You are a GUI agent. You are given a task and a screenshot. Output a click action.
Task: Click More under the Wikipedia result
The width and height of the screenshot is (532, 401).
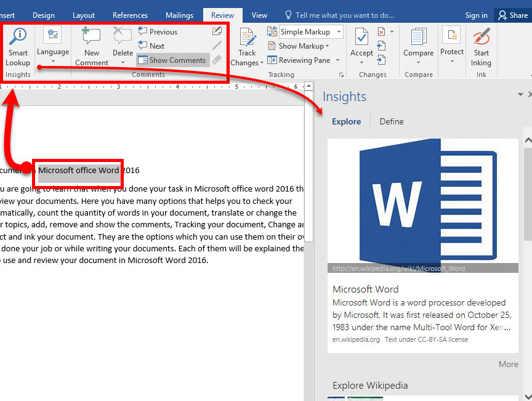point(508,364)
